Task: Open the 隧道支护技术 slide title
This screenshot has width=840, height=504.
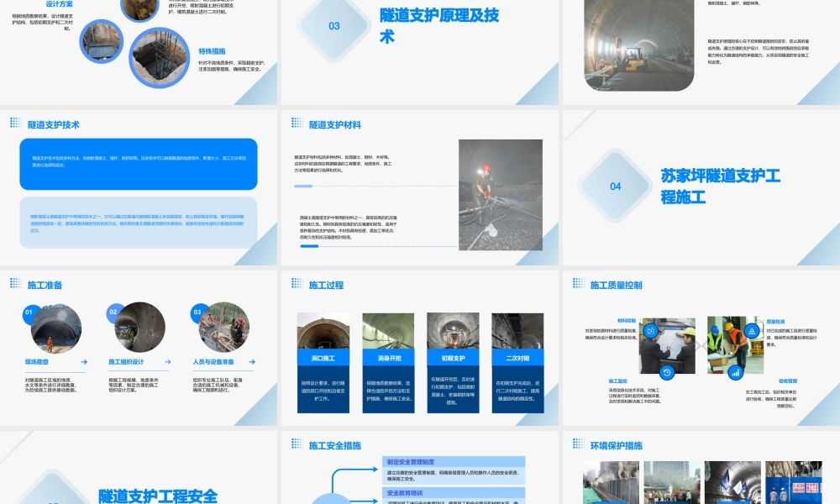Action: [54, 125]
